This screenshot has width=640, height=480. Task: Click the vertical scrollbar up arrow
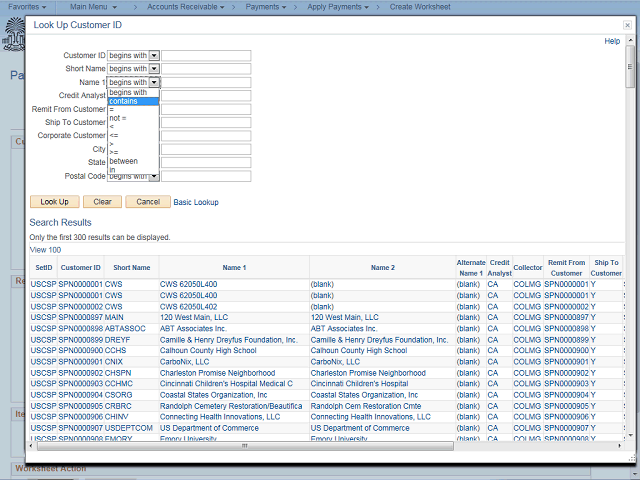(x=630, y=40)
